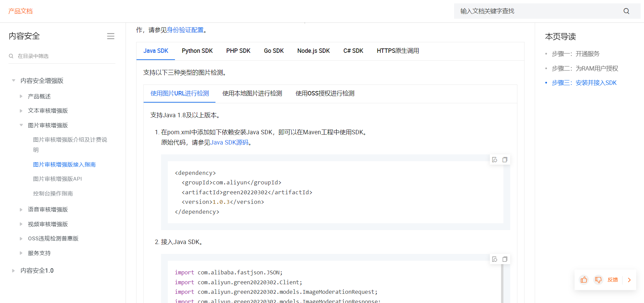Image resolution: width=644 pixels, height=303 pixels.
Task: Focus the 输入文档关键字查找 search field
Action: (547, 11)
